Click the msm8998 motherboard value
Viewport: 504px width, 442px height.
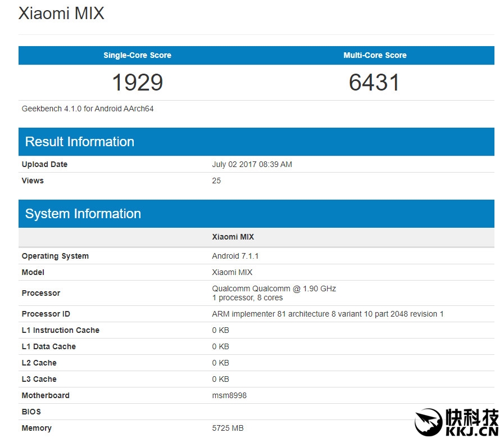point(229,395)
